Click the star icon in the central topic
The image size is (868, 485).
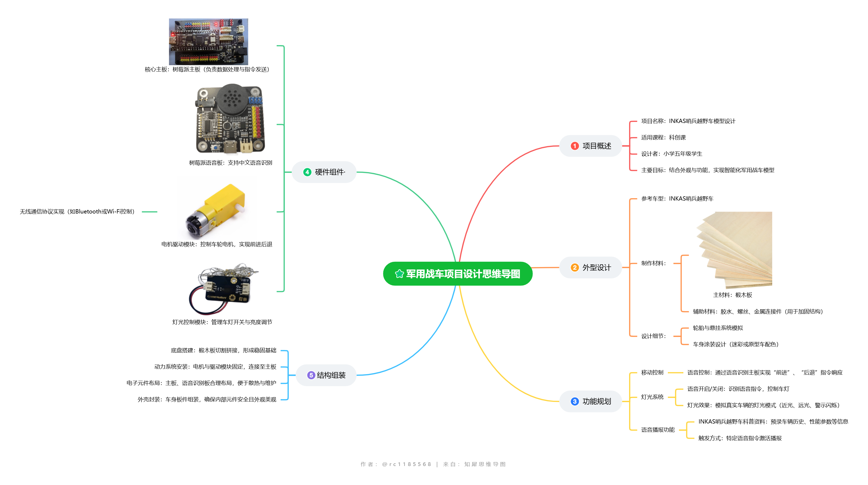pyautogui.click(x=399, y=274)
